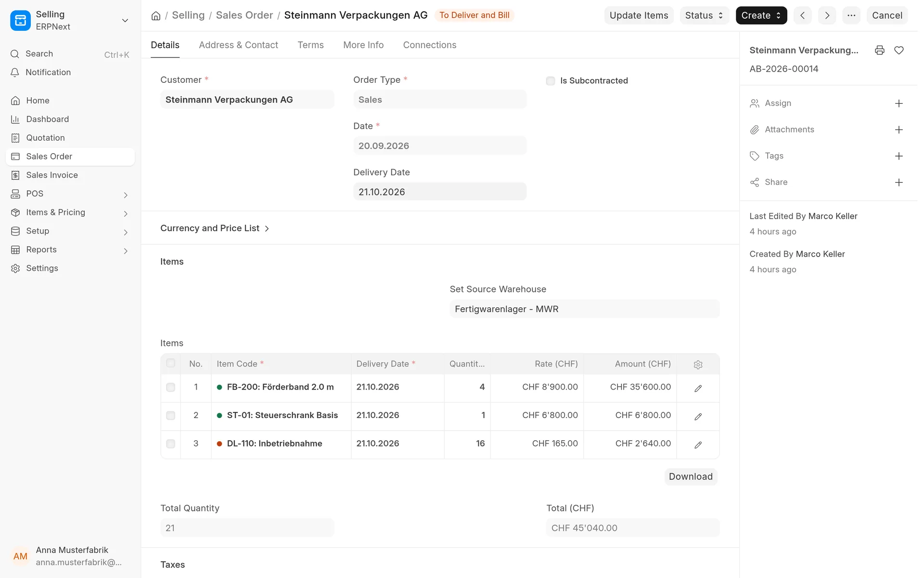Image resolution: width=924 pixels, height=578 pixels.
Task: Open Search in sidebar
Action: [71, 54]
